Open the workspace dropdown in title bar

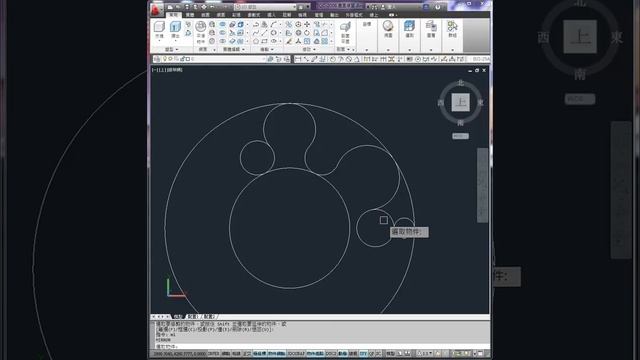pyautogui.click(x=265, y=7)
